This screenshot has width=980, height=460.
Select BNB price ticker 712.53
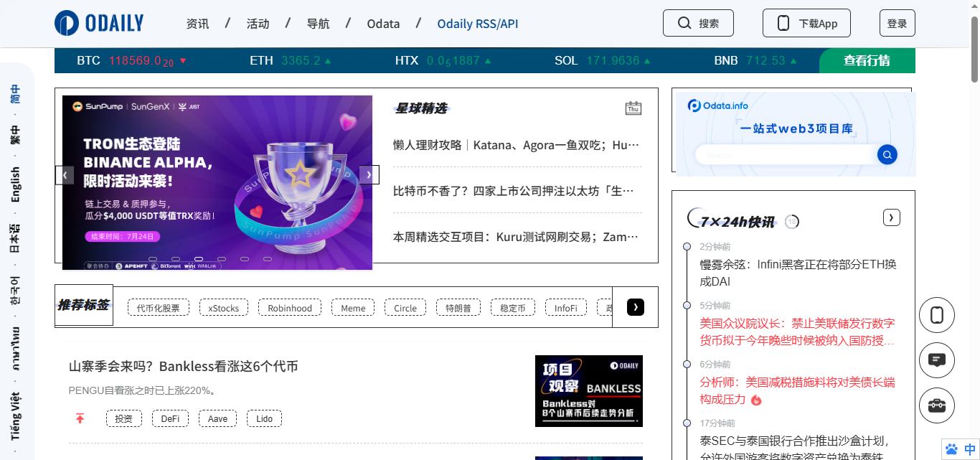click(755, 61)
